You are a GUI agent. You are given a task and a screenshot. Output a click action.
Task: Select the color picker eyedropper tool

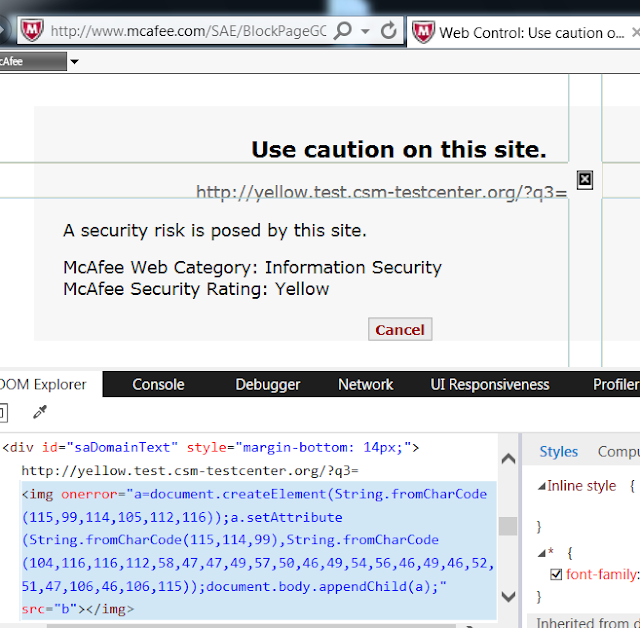(x=40, y=412)
